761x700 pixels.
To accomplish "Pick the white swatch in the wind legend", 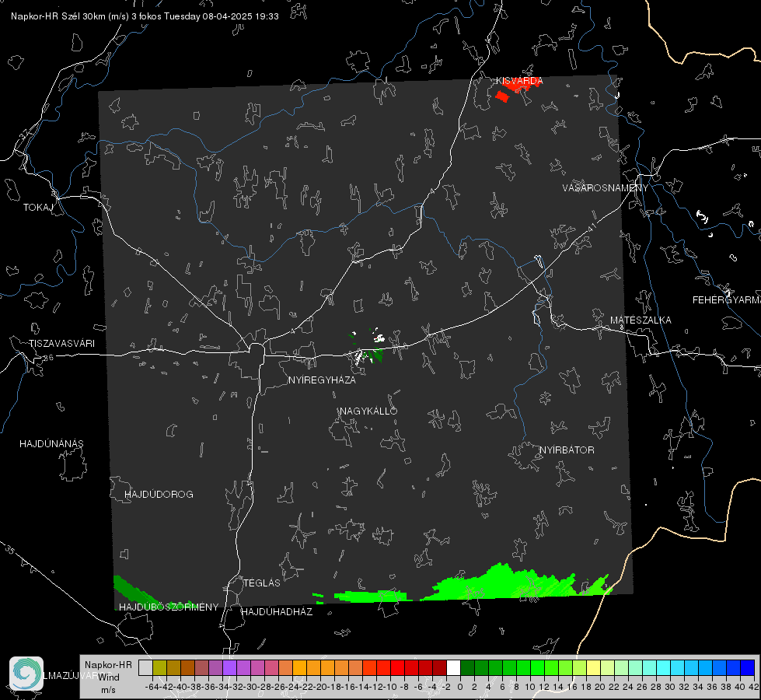I will (453, 668).
